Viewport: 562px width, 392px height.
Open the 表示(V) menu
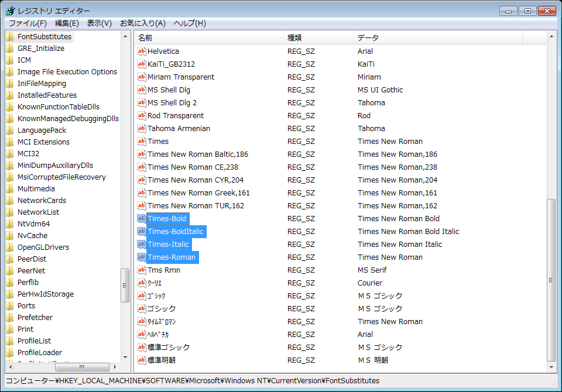click(100, 23)
